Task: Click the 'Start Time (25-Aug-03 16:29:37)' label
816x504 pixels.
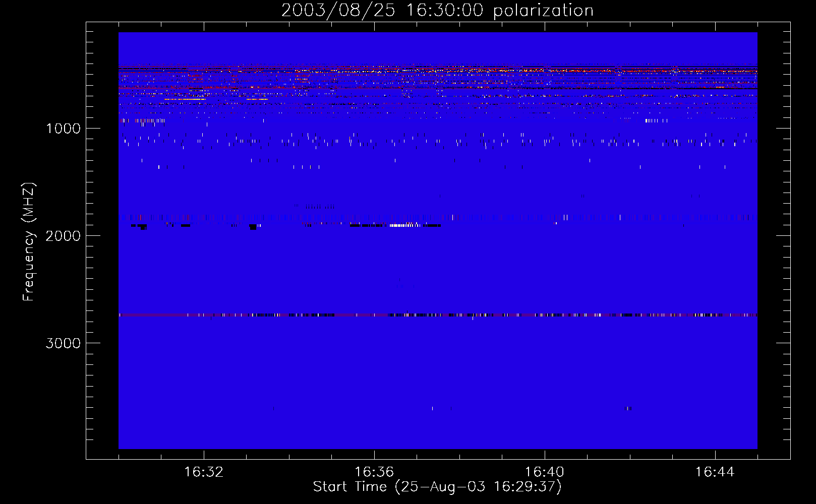Action: tap(437, 487)
